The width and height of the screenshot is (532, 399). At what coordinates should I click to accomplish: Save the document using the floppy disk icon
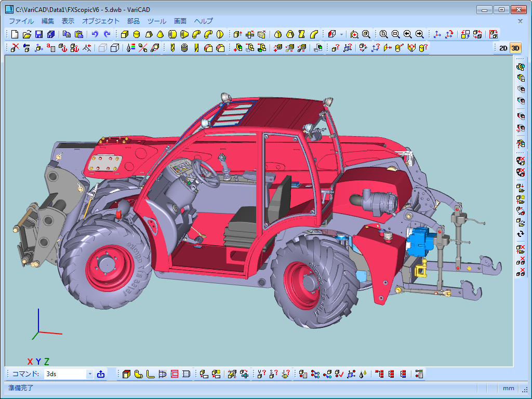click(x=38, y=34)
